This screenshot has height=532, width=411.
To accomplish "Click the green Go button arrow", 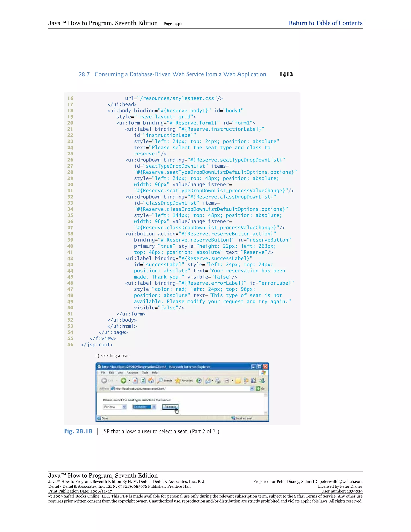I will [x=258, y=388].
